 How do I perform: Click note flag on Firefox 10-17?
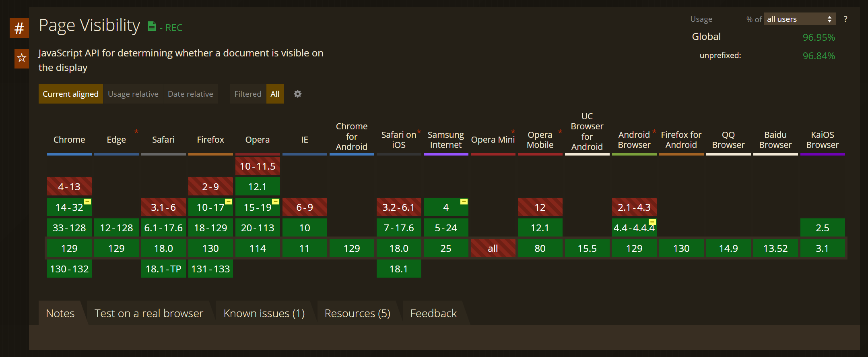(x=229, y=201)
